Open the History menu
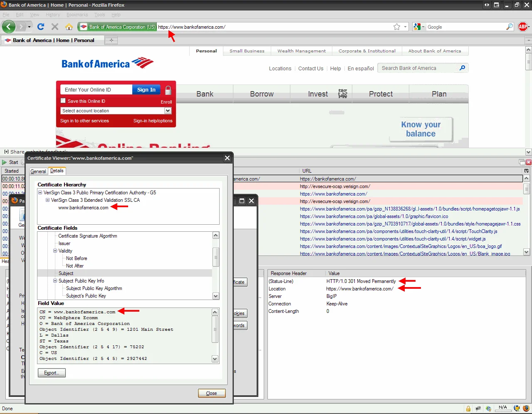532x414 pixels. coord(53,15)
